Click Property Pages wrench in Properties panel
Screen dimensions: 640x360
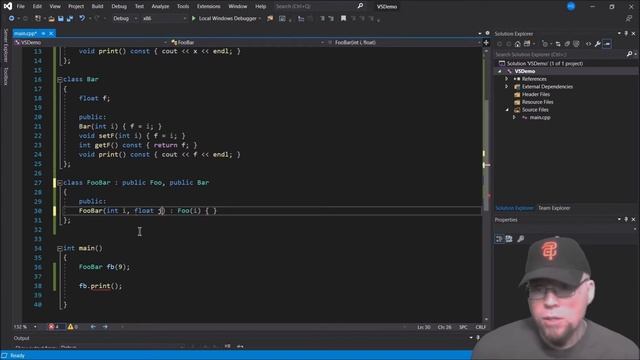coord(520,239)
